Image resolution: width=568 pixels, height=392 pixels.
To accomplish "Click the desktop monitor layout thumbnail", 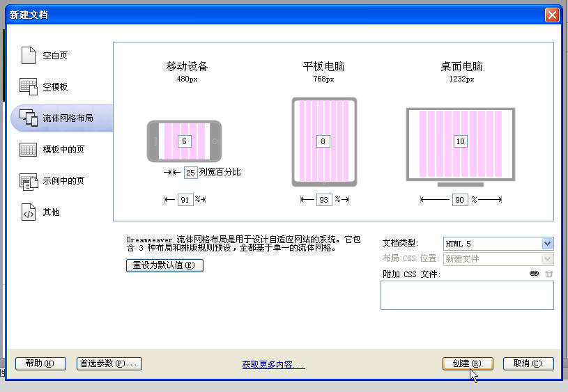I will (461, 147).
